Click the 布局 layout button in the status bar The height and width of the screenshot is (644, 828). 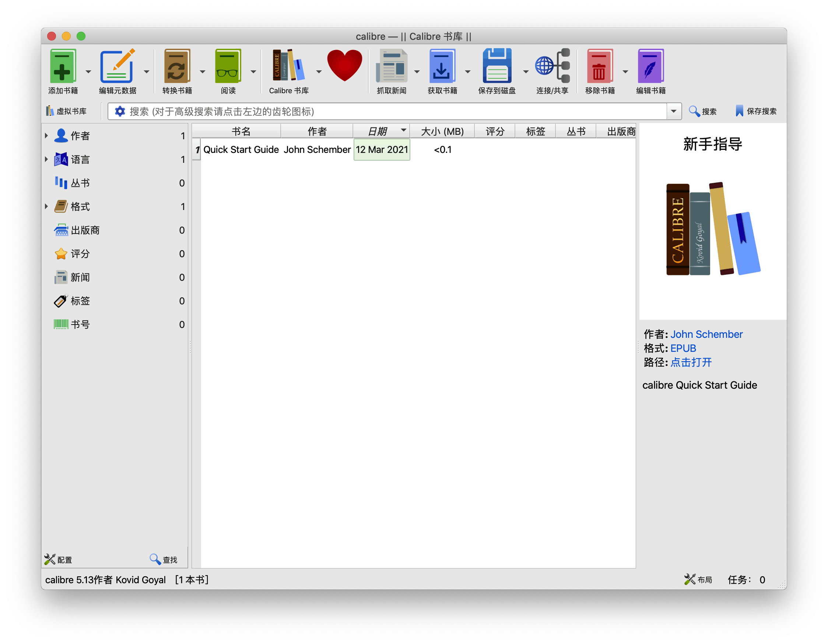click(698, 580)
